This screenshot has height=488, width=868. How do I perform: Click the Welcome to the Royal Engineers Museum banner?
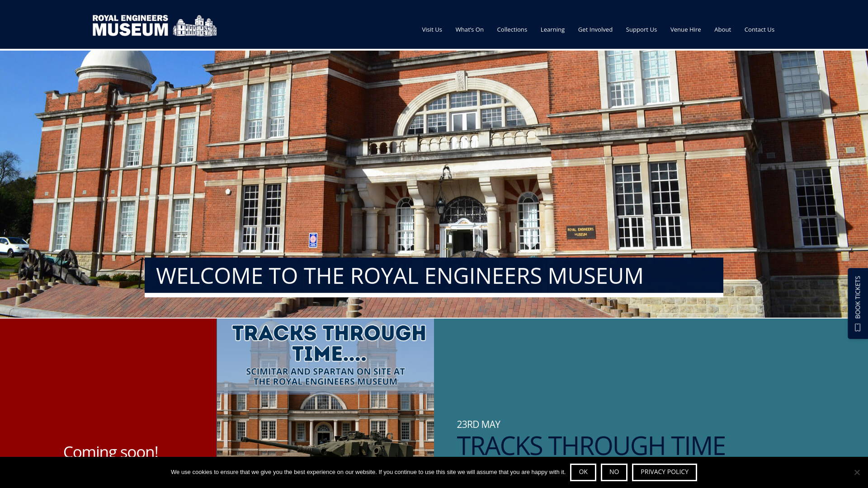[434, 277]
